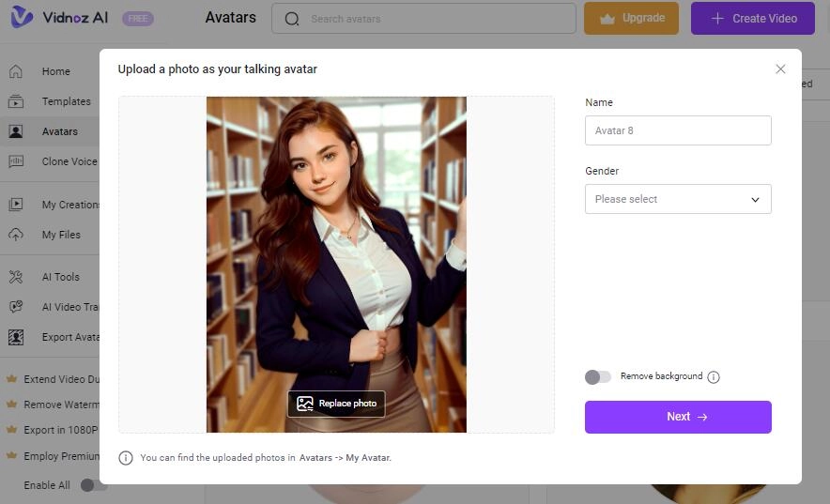Screen dimensions: 830x504
Task: Open the Gender dropdown
Action: 678,199
